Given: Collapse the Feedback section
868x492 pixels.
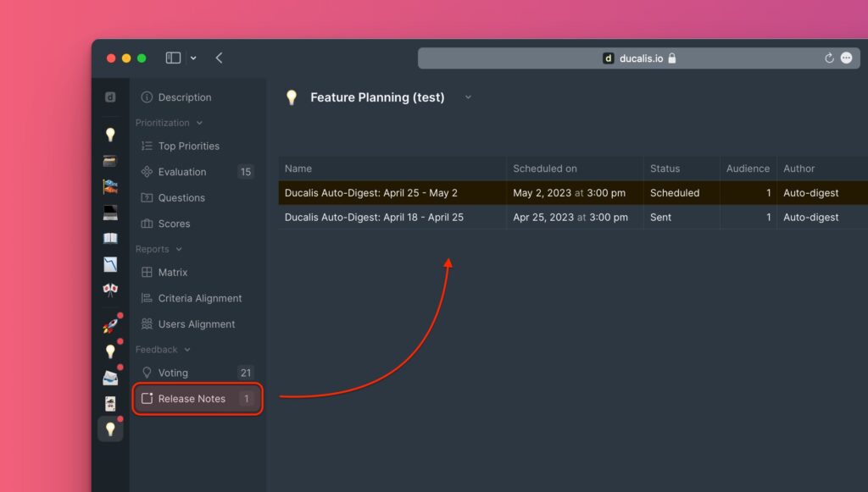Looking at the screenshot, I should 164,350.
